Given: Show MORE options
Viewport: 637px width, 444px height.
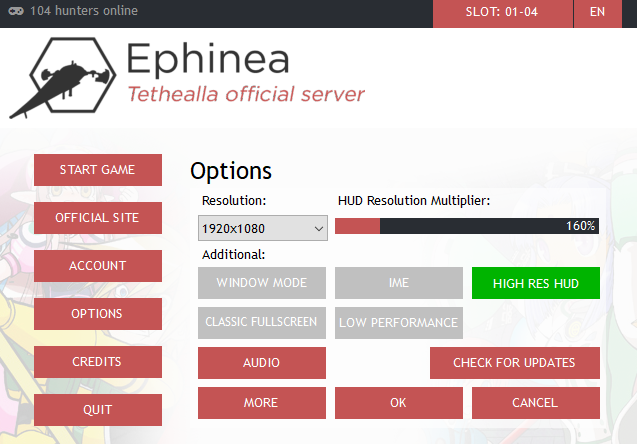Looking at the screenshot, I should (262, 403).
